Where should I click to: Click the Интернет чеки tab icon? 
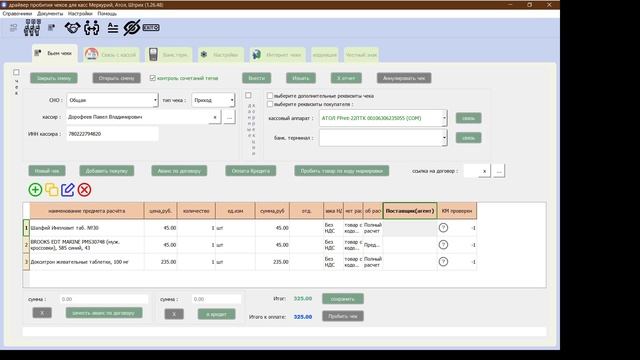click(256, 54)
